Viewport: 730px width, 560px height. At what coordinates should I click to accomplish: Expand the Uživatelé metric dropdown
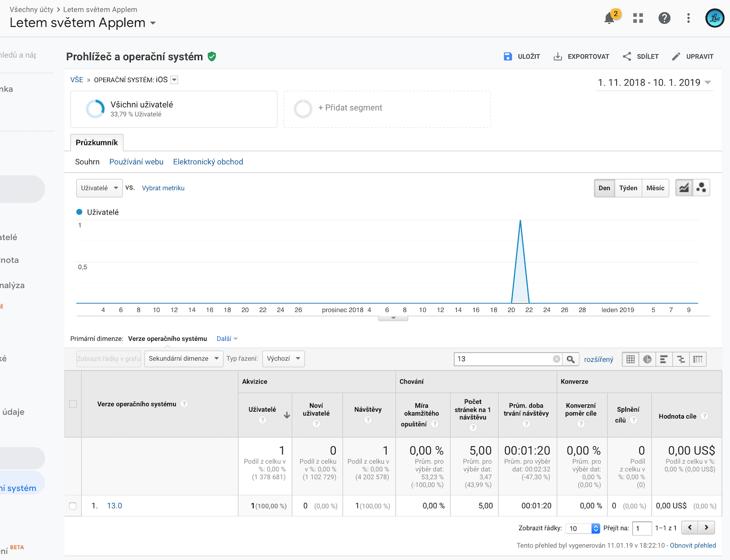[99, 188]
